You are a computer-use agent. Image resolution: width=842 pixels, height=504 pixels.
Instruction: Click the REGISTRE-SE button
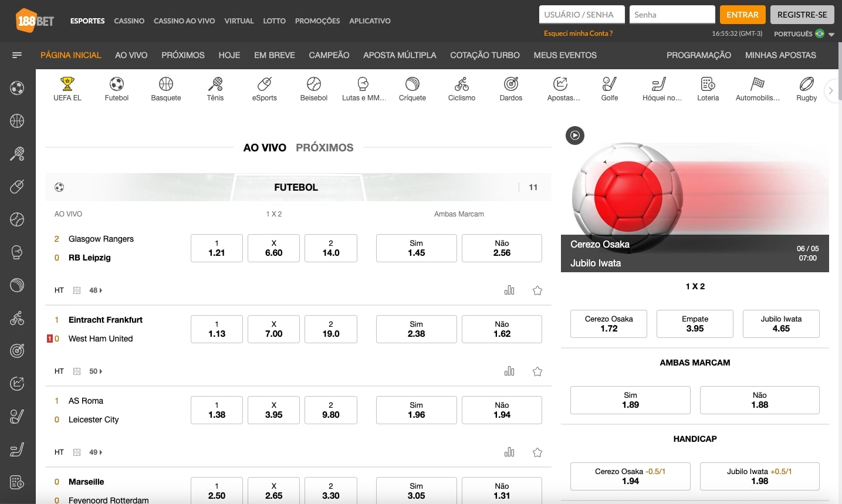pos(802,15)
